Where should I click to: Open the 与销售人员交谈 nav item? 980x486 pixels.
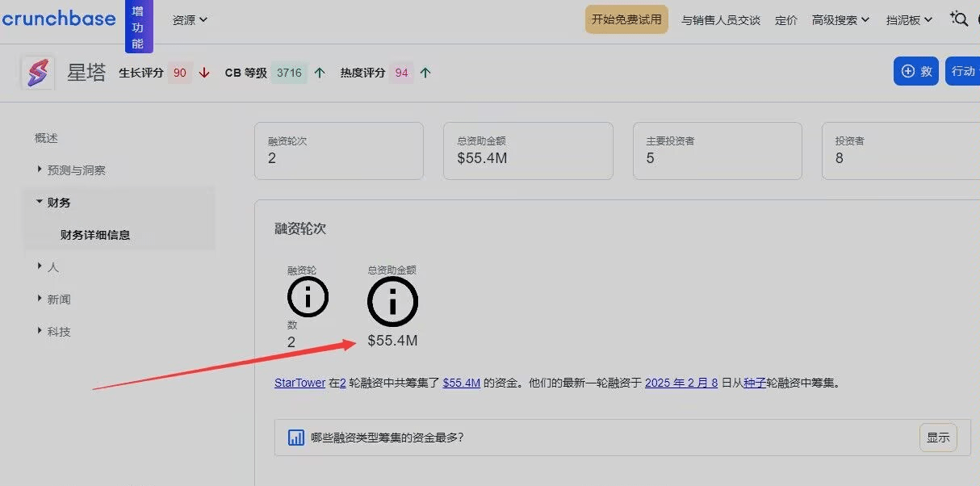click(x=721, y=20)
